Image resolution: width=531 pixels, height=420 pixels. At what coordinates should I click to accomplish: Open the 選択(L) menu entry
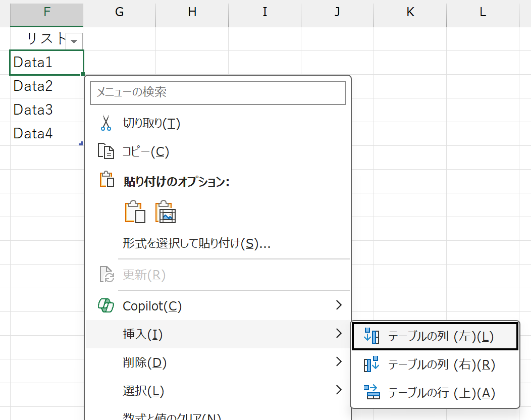tap(218, 391)
